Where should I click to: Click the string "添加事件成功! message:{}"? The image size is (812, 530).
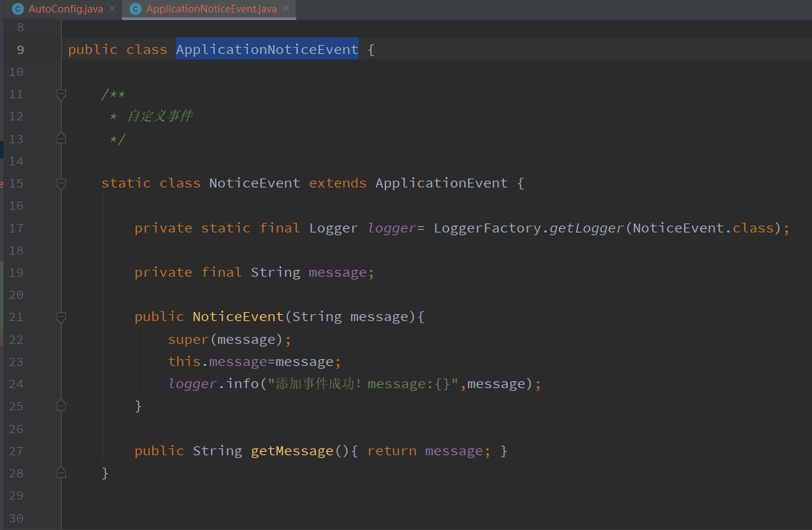click(x=363, y=384)
